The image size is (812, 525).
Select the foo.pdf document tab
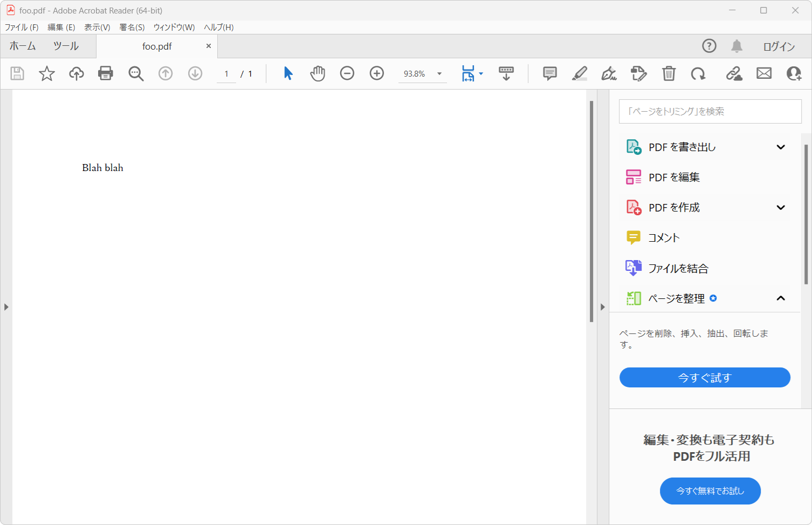pyautogui.click(x=157, y=46)
